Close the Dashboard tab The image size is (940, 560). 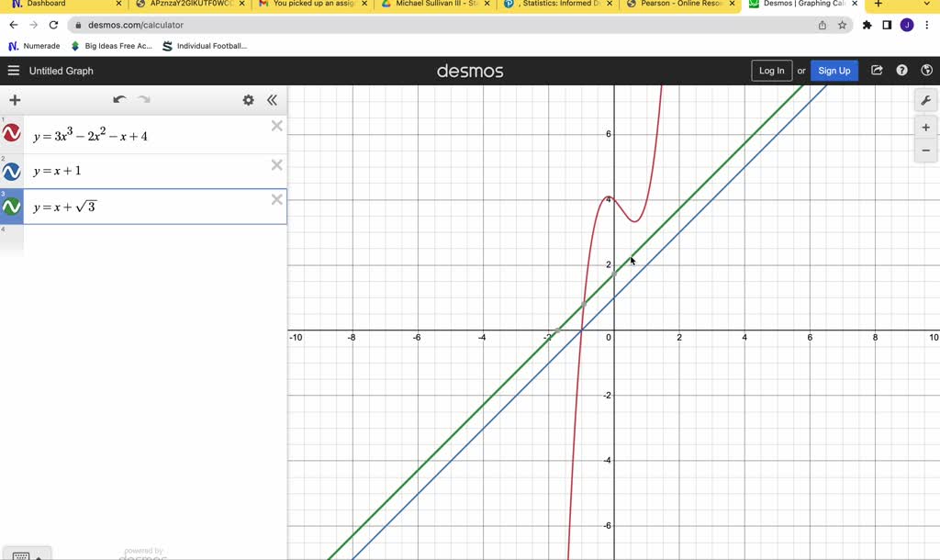[118, 4]
